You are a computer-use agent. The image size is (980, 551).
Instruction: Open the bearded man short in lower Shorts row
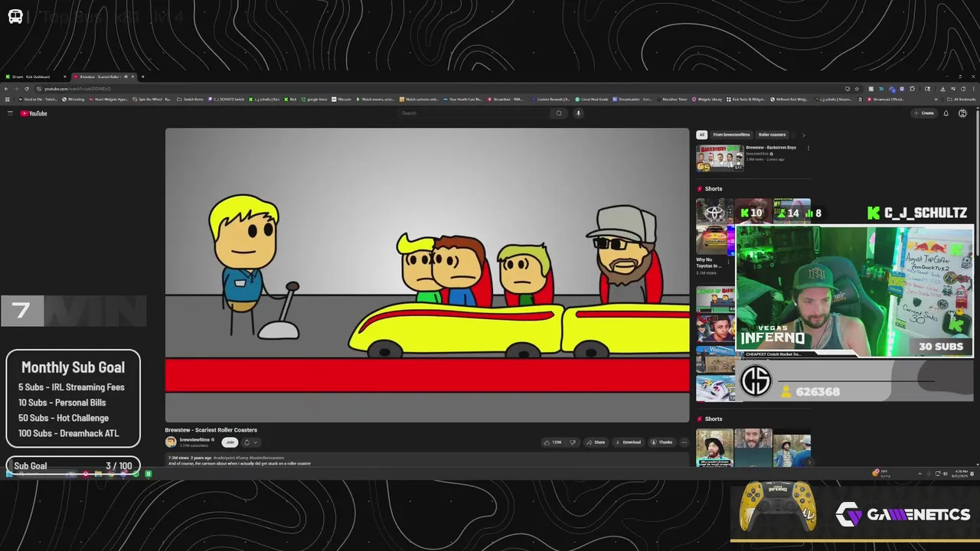[753, 448]
